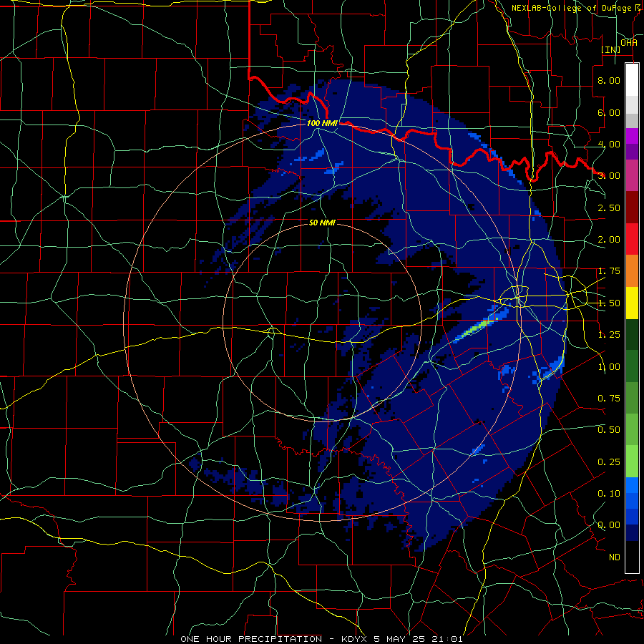
Task: Click the 4.00 legend value
Action: 609,144
